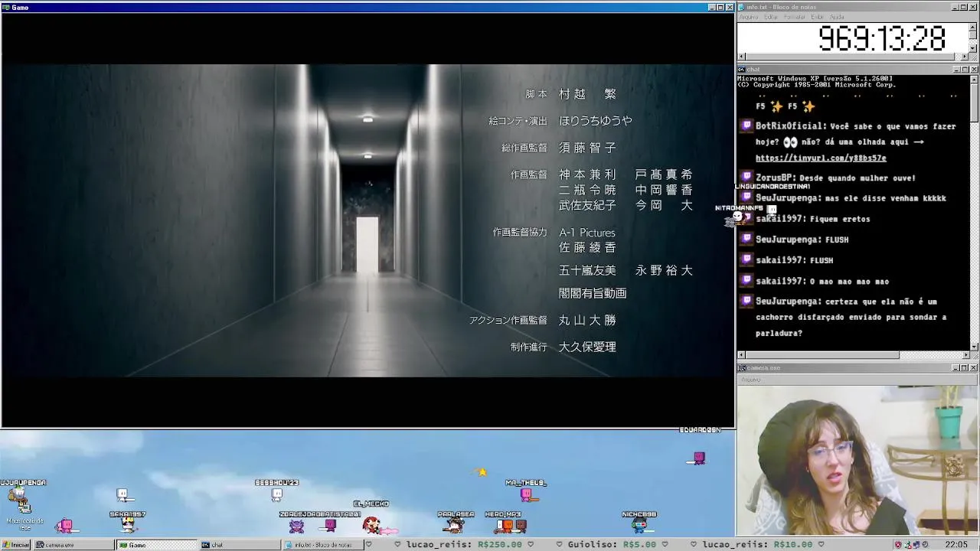Viewport: 980px width, 551px height.
Task: Click the badge beside 'mas ele disse venham'
Action: [747, 197]
